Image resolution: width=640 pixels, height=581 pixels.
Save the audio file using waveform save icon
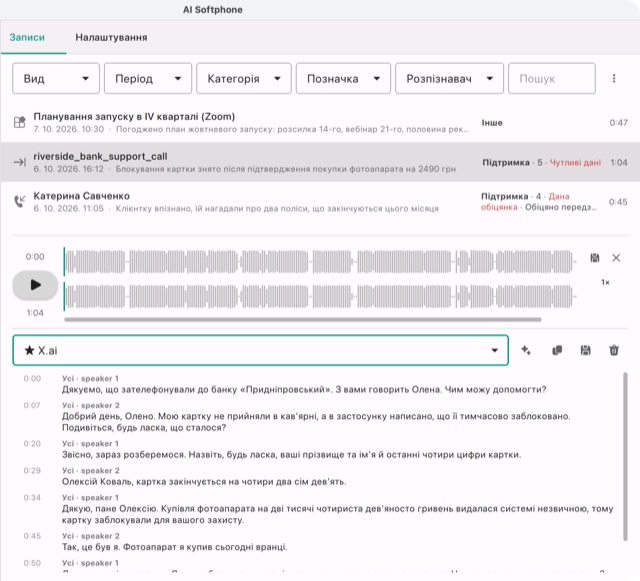click(x=595, y=258)
